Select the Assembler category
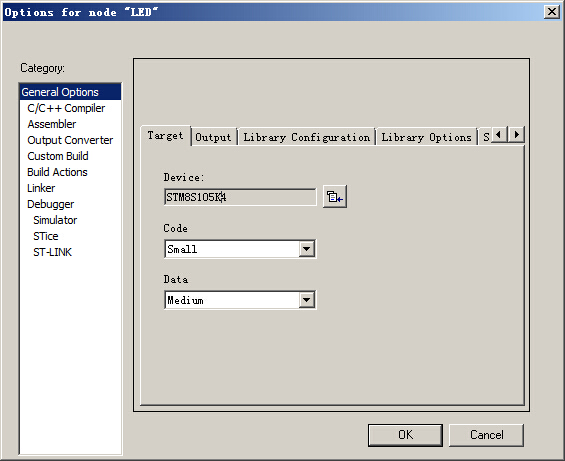The height and width of the screenshot is (461, 565). (52, 124)
